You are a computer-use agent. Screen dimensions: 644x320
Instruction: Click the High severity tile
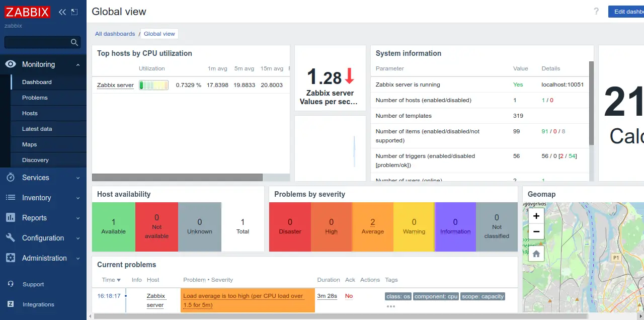332,227
